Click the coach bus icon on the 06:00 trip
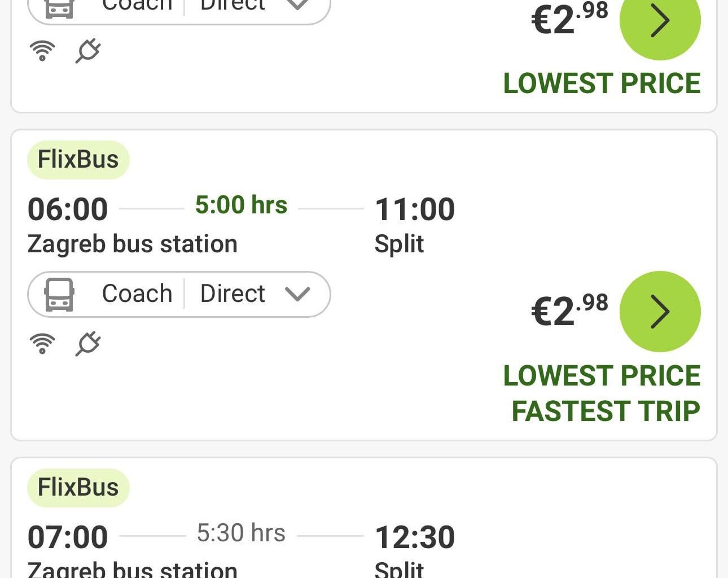728x578 pixels. [x=59, y=294]
